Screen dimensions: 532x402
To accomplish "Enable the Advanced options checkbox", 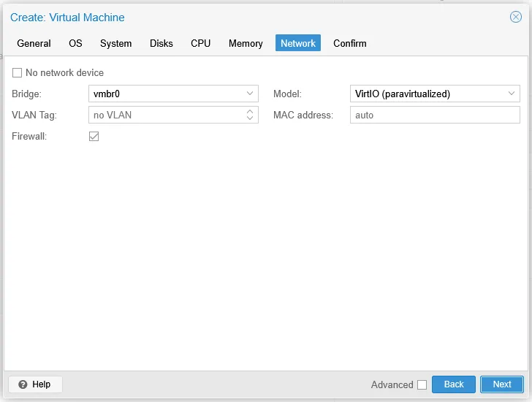I will coord(422,385).
